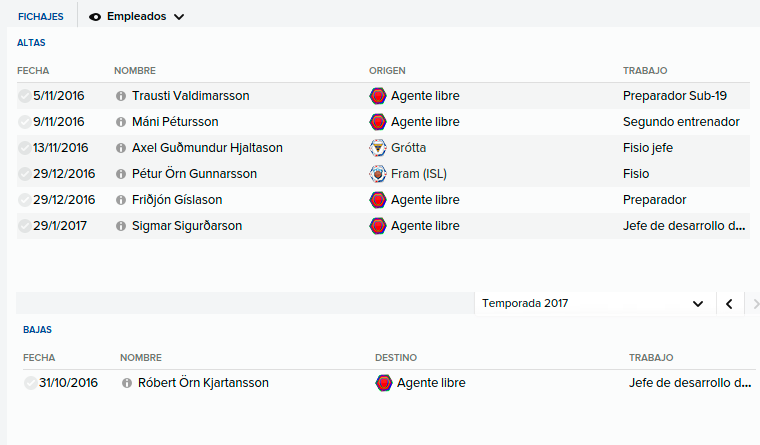Click info icon next to Trausti Valdimarsson
Image resolution: width=760 pixels, height=445 pixels.
[x=121, y=96]
